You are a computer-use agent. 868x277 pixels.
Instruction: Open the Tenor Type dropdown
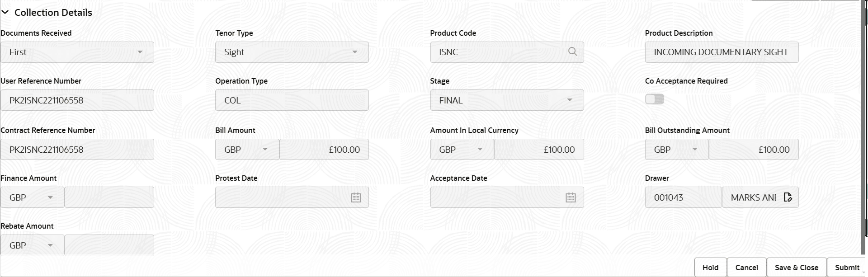point(355,52)
